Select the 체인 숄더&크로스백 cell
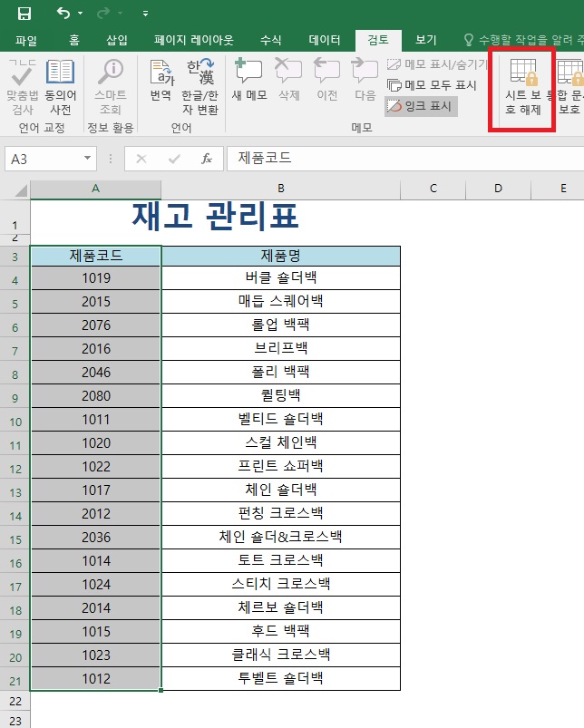 pos(281,538)
